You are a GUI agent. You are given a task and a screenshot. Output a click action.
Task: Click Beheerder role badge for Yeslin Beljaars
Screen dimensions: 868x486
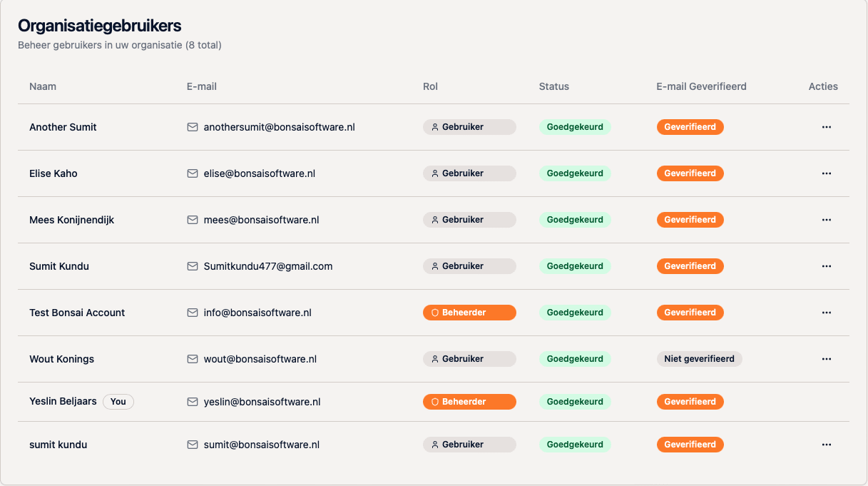(x=469, y=402)
